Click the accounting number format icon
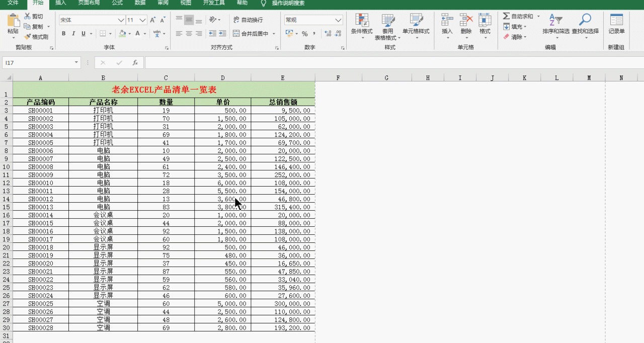The width and height of the screenshot is (644, 343). 289,34
